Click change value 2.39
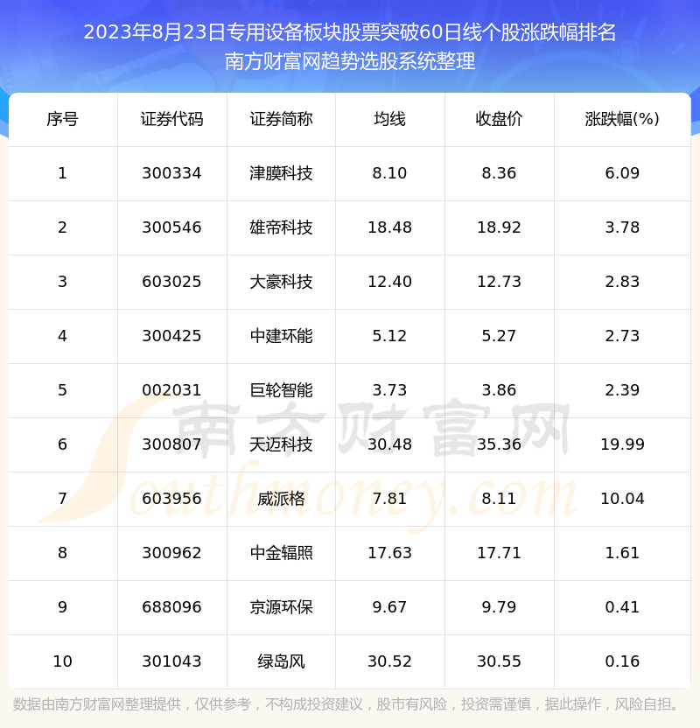 pos(622,390)
